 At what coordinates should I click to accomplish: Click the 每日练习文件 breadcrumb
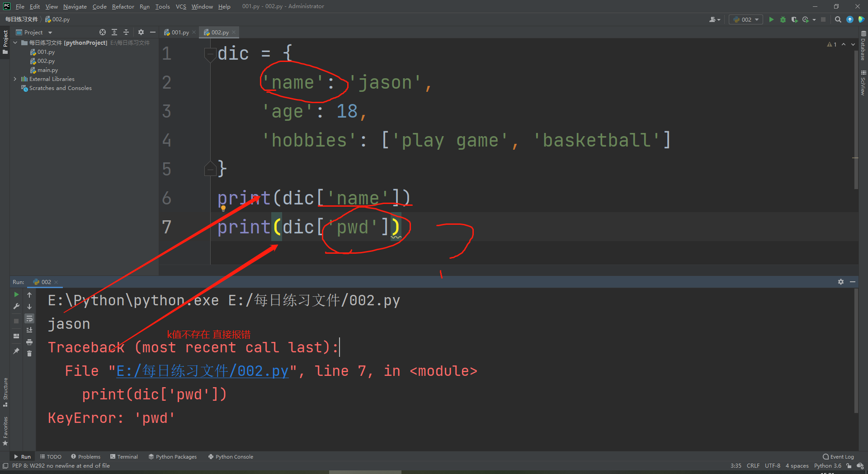click(x=21, y=19)
